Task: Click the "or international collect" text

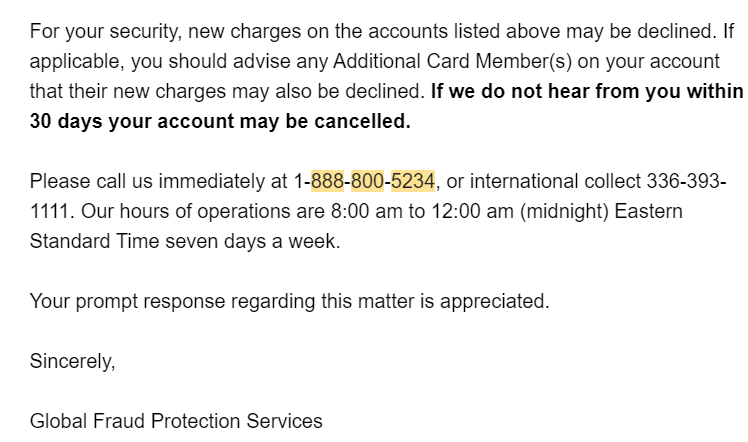Action: (x=531, y=181)
